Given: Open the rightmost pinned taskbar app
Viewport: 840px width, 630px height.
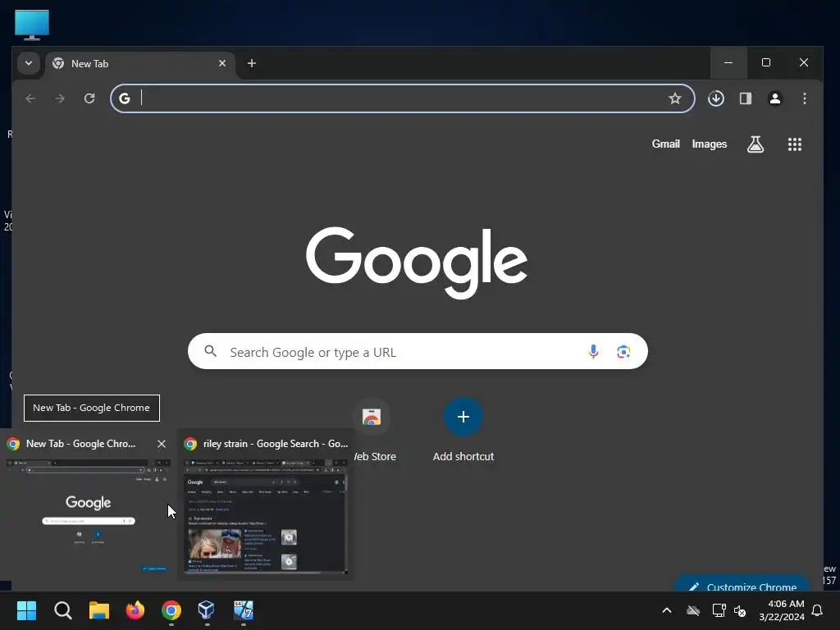Looking at the screenshot, I should pyautogui.click(x=243, y=610).
